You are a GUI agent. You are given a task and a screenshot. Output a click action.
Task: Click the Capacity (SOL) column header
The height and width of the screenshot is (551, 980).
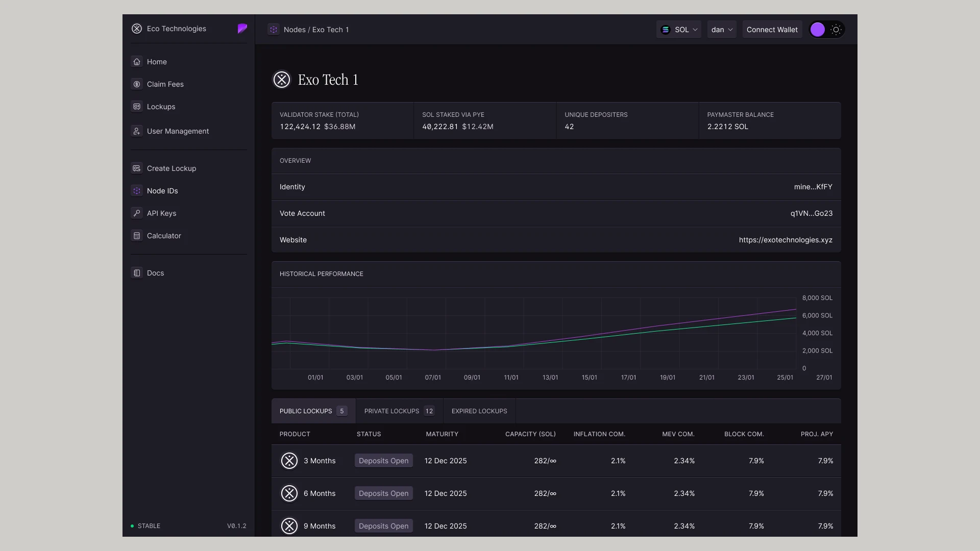[x=530, y=434]
